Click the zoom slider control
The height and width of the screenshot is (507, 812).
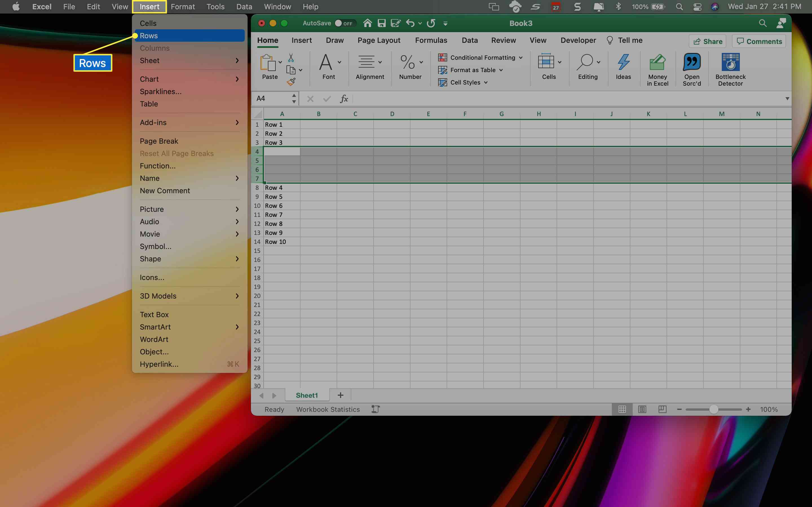[x=714, y=409]
